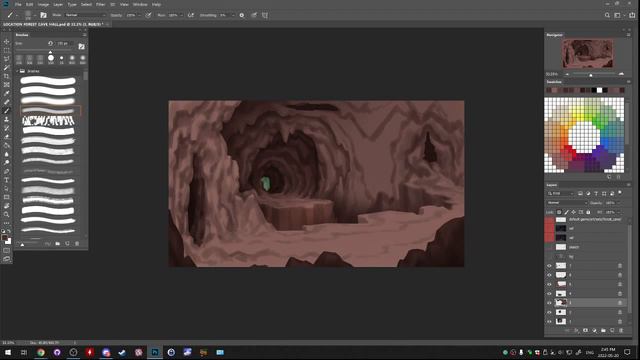Open the Layer menu
Viewport: 640px width, 360px height.
click(58, 4)
